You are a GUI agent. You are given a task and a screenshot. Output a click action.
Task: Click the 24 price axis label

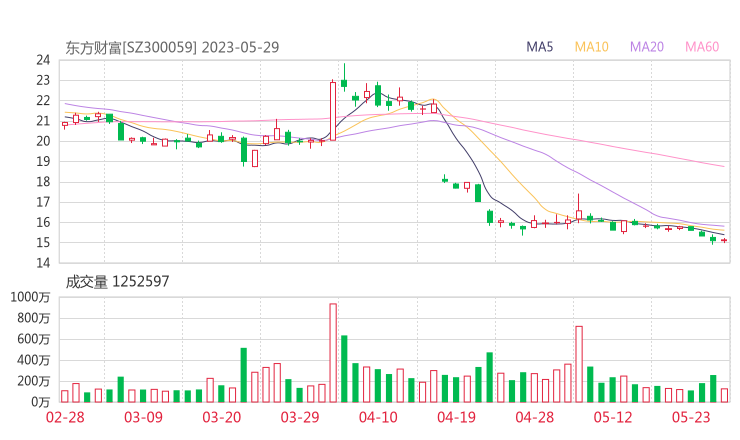[x=43, y=60]
